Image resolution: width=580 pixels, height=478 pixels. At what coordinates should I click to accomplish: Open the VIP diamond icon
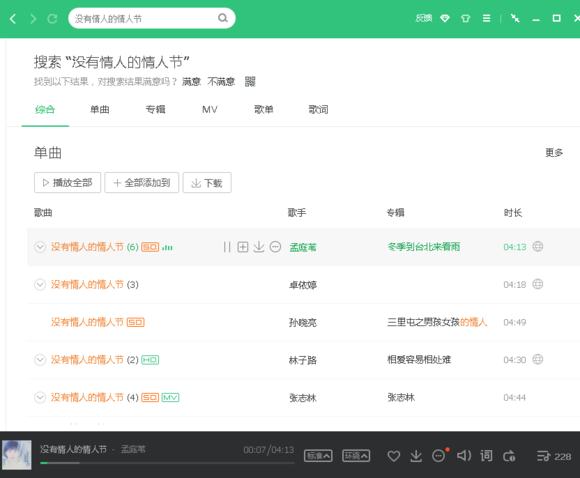445,18
